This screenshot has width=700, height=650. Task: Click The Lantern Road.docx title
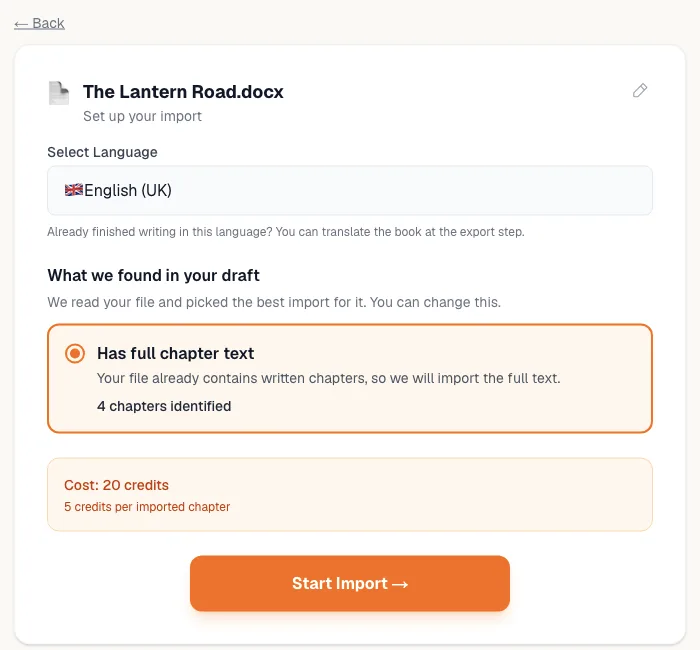[183, 92]
